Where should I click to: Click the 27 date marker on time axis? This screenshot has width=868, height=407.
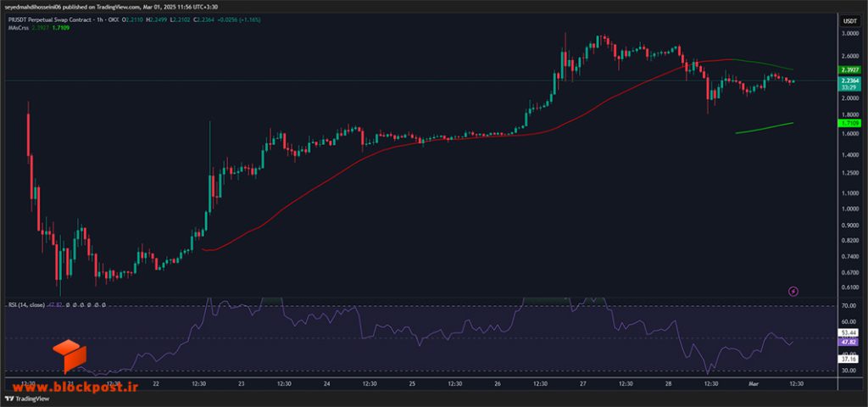(582, 383)
